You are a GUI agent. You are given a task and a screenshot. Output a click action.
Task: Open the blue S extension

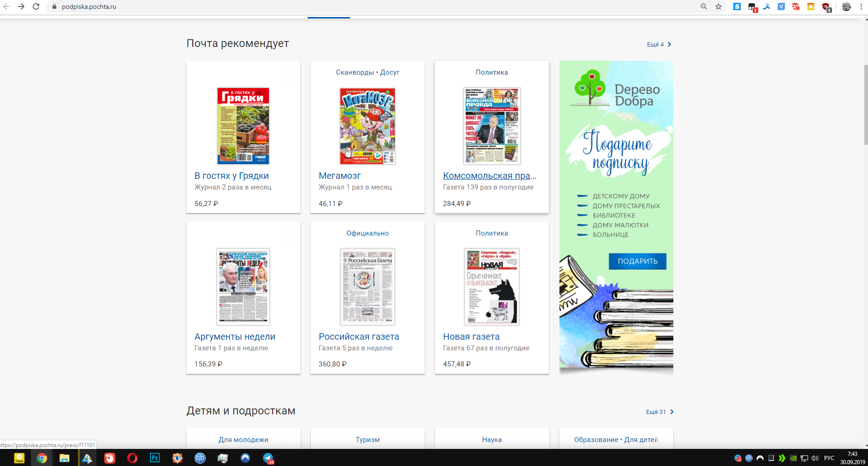click(x=737, y=6)
